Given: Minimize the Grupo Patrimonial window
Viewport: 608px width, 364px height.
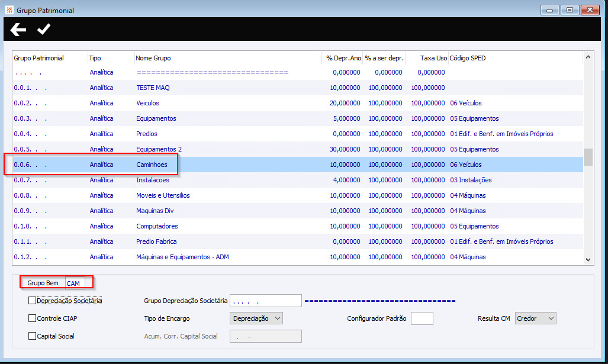Looking at the screenshot, I should [549, 10].
